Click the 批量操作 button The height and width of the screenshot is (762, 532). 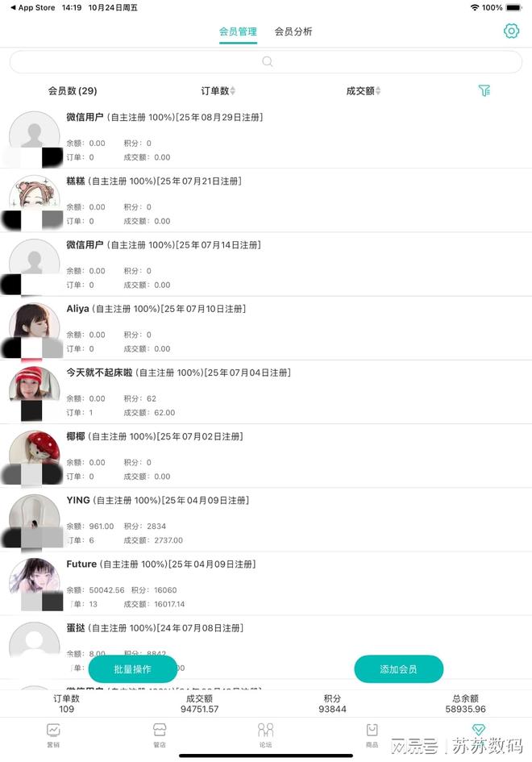(x=133, y=669)
